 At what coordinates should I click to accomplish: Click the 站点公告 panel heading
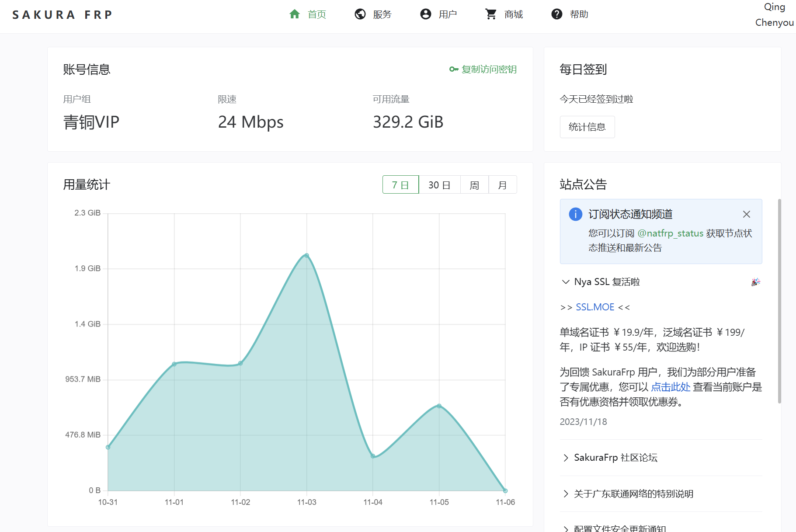[x=583, y=184]
